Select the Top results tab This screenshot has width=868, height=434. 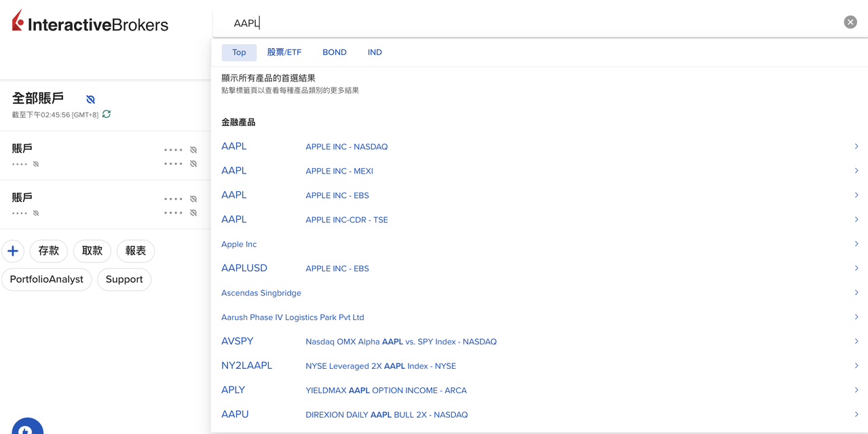[239, 52]
